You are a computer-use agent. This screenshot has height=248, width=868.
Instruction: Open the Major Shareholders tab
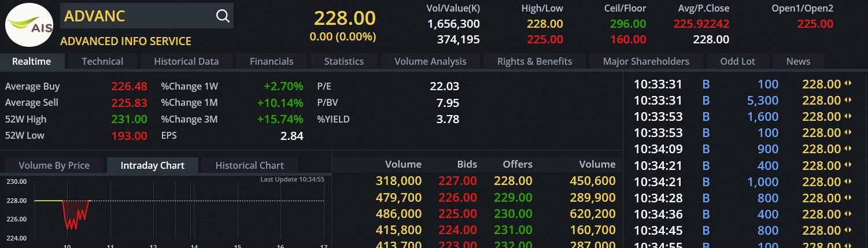click(646, 61)
